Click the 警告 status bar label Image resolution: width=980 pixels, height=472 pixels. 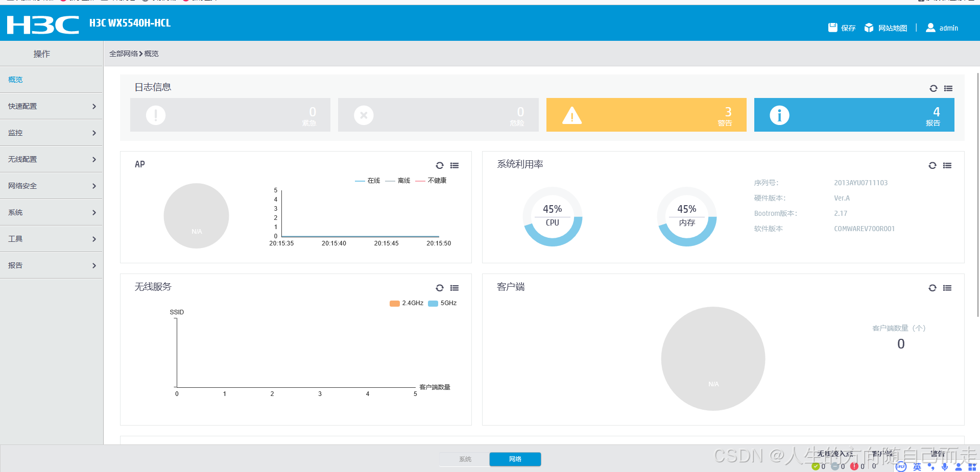click(938, 454)
